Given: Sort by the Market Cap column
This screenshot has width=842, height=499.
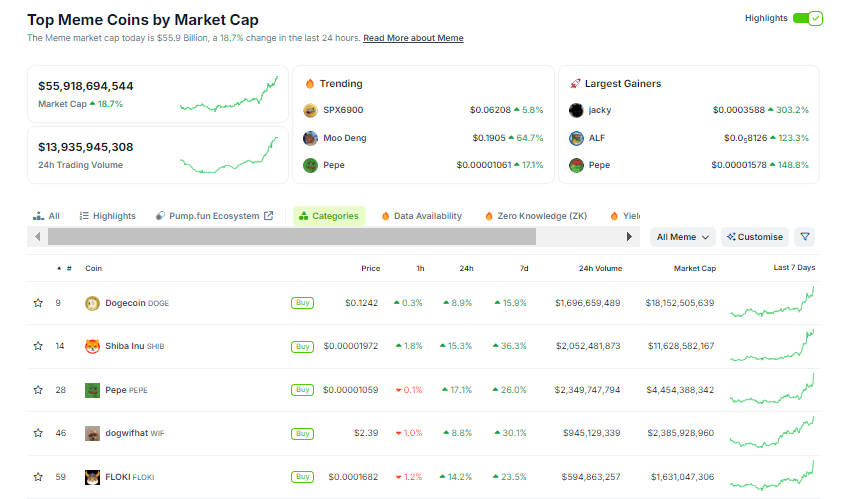Looking at the screenshot, I should click(695, 268).
